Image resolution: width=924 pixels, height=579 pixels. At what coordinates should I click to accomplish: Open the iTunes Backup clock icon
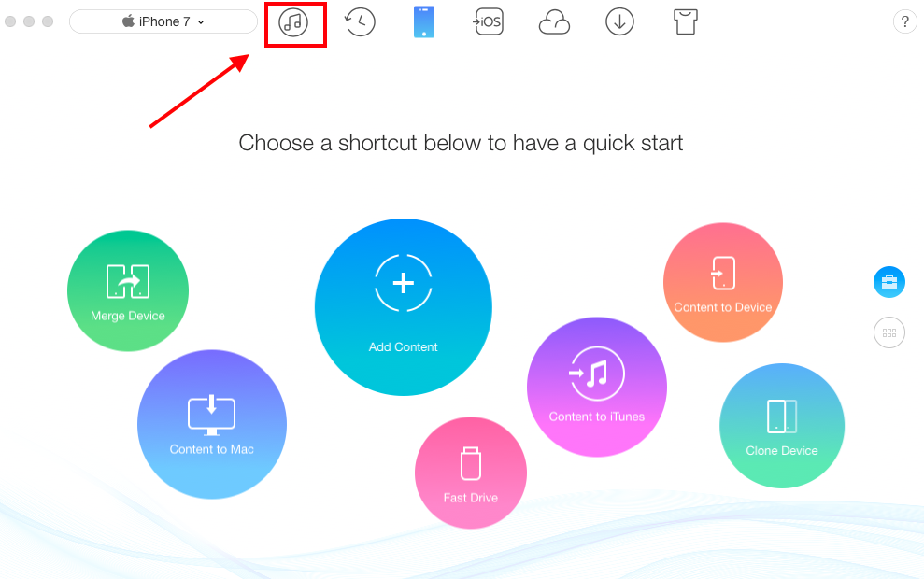click(x=360, y=22)
